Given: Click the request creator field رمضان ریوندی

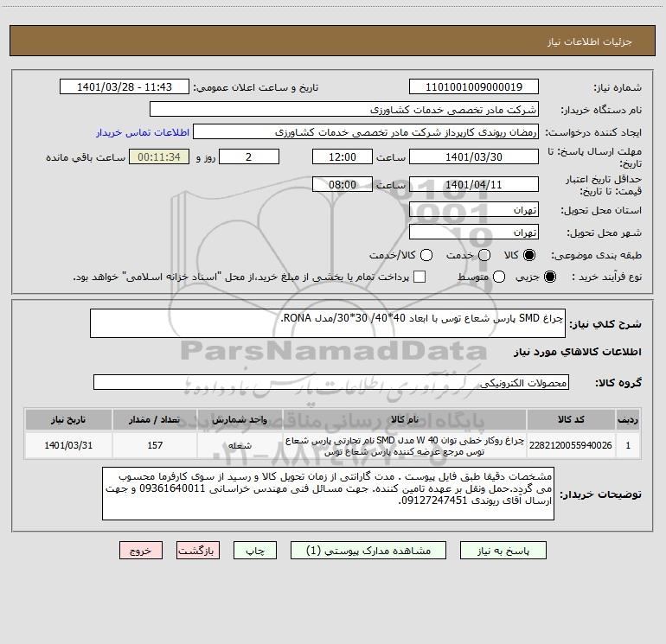Looking at the screenshot, I should click(x=366, y=131).
